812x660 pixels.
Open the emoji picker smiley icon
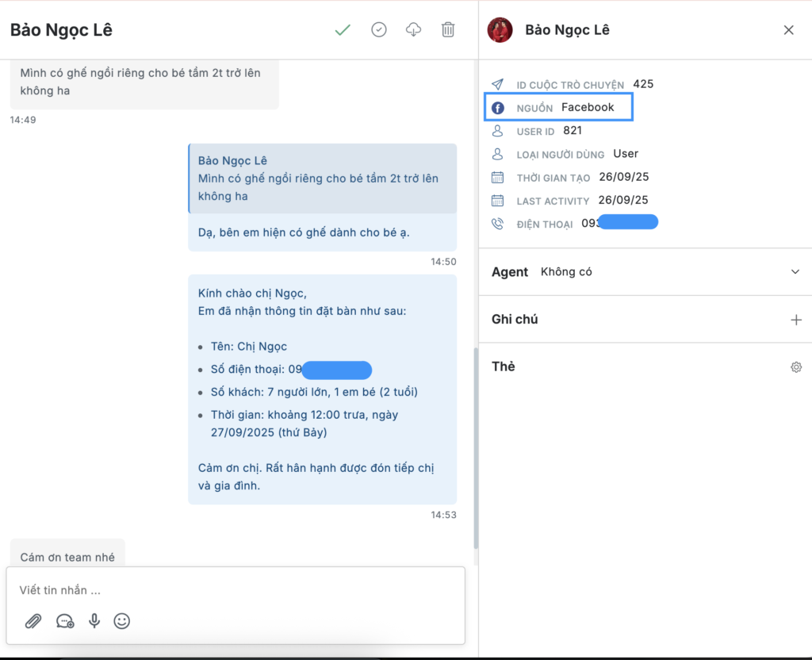[121, 621]
